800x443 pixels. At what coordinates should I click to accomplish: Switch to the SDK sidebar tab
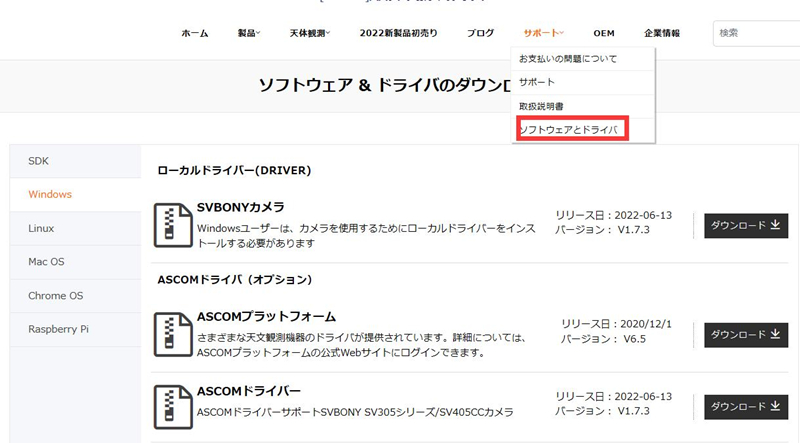click(x=39, y=161)
